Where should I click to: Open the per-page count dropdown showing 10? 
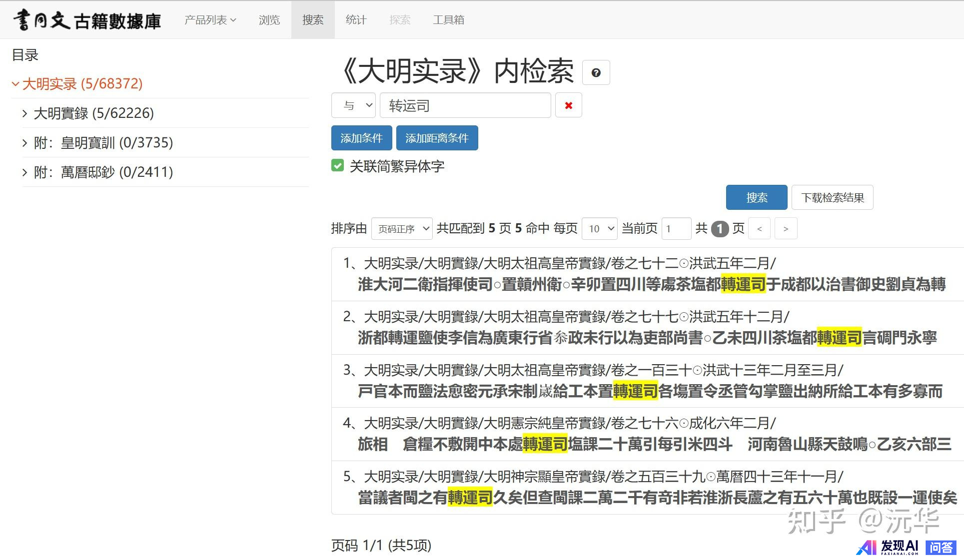(x=600, y=229)
